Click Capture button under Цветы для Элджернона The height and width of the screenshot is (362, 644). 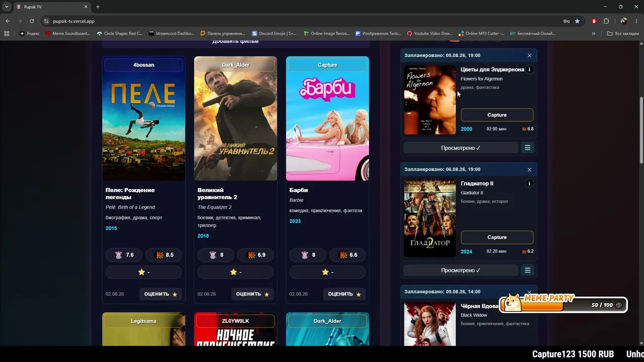pos(497,115)
